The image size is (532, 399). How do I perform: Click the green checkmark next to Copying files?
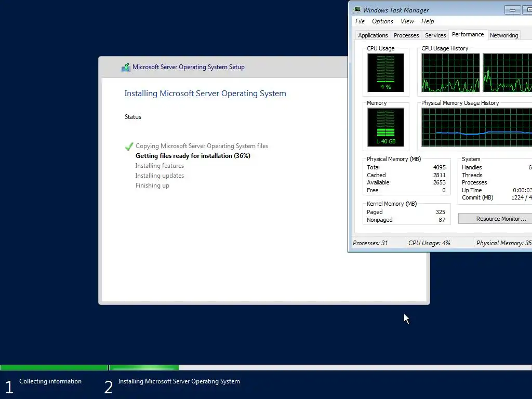point(129,146)
